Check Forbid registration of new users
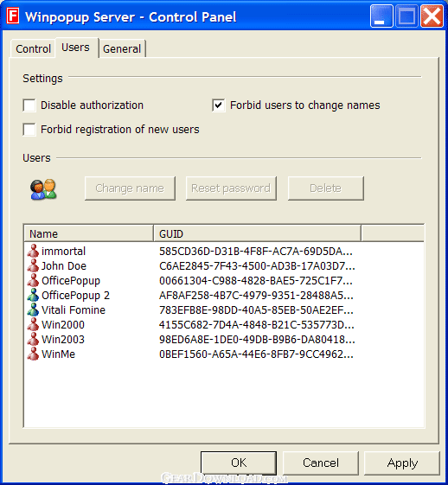Viewport: 448px width, 485px height. 29,130
